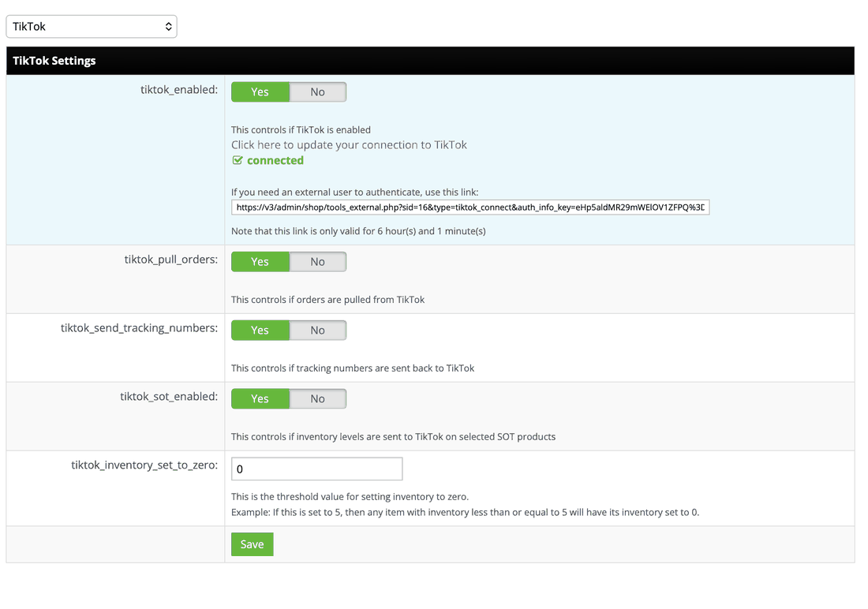Click the tiktok_inventory_set_to_zero label
The height and width of the screenshot is (609, 868).
(x=144, y=465)
